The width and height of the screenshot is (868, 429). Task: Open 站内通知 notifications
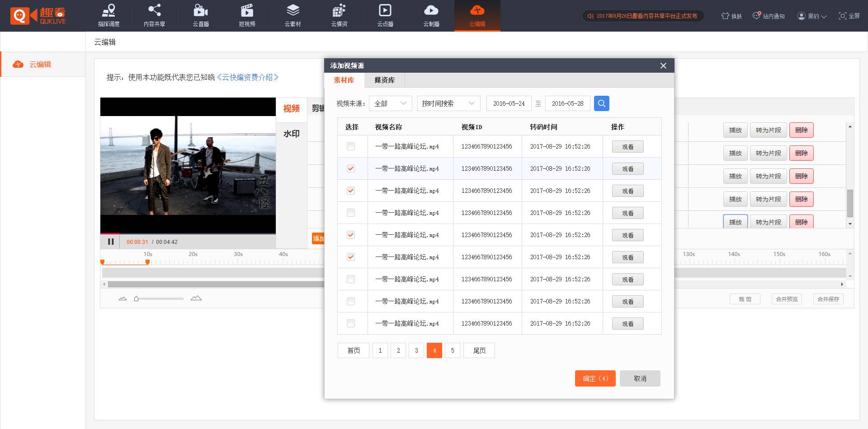769,16
